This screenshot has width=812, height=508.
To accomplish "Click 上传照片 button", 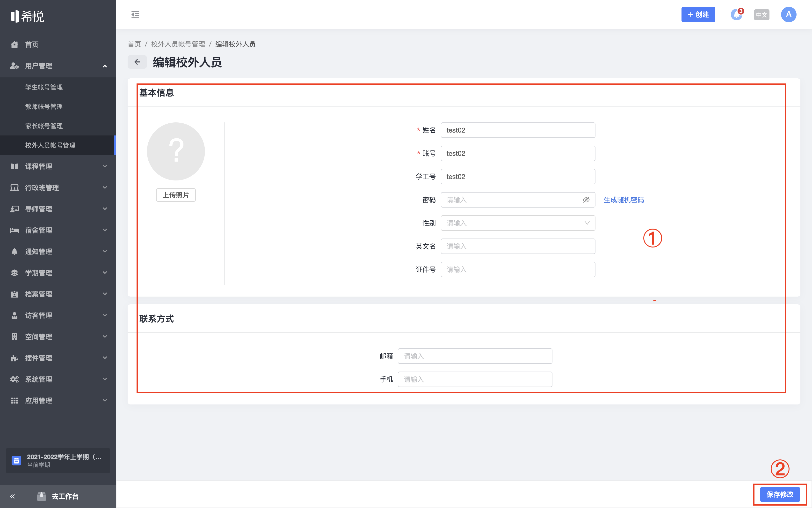I will (x=176, y=195).
